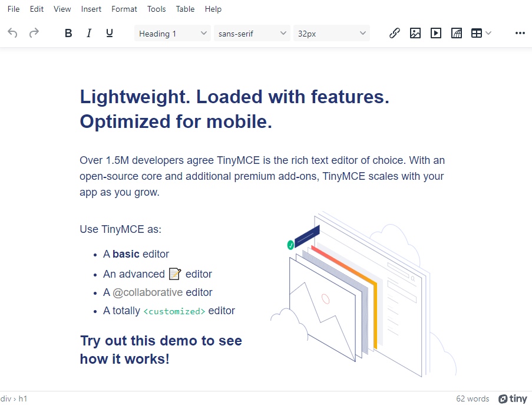532x405 pixels.
Task: Open the View menu
Action: point(62,9)
